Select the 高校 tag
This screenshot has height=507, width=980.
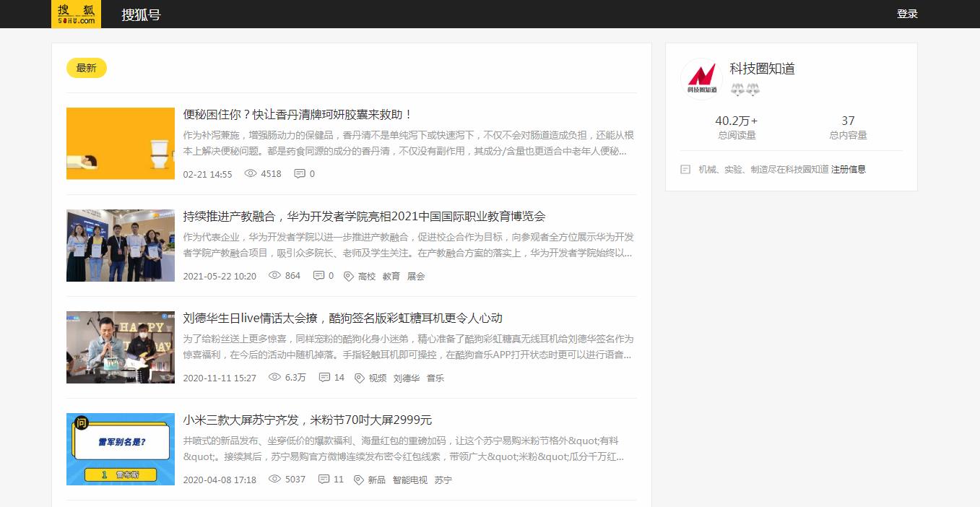[x=367, y=276]
